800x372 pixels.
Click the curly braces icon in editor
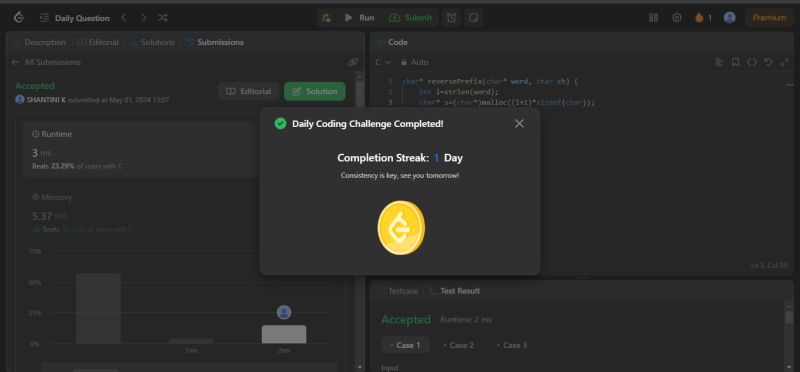point(752,62)
